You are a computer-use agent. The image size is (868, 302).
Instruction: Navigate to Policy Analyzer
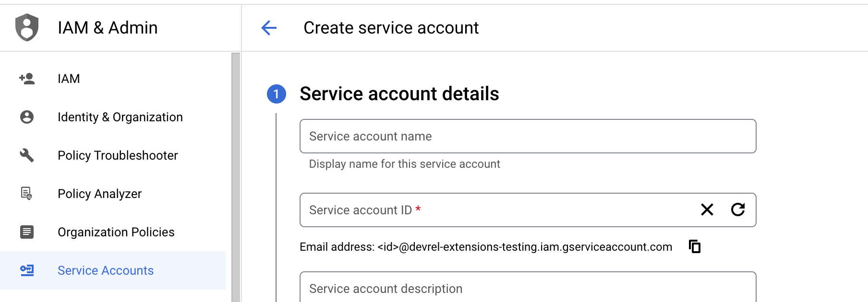99,194
